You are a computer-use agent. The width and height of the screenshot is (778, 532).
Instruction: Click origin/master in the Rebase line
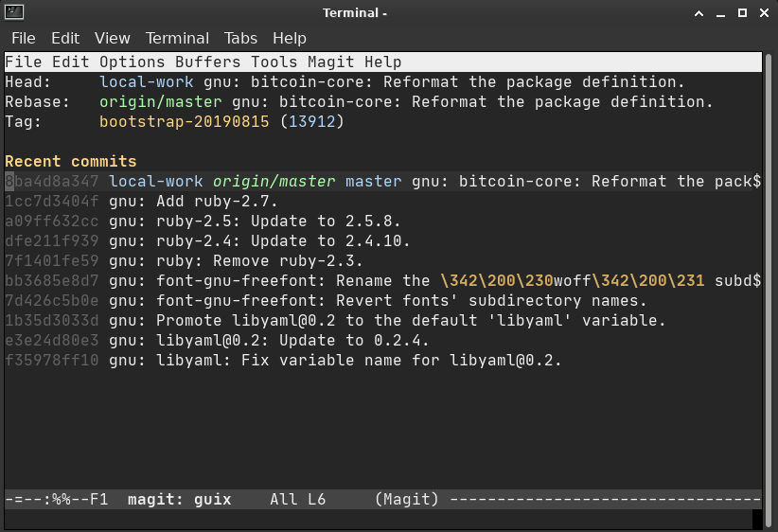pos(160,101)
